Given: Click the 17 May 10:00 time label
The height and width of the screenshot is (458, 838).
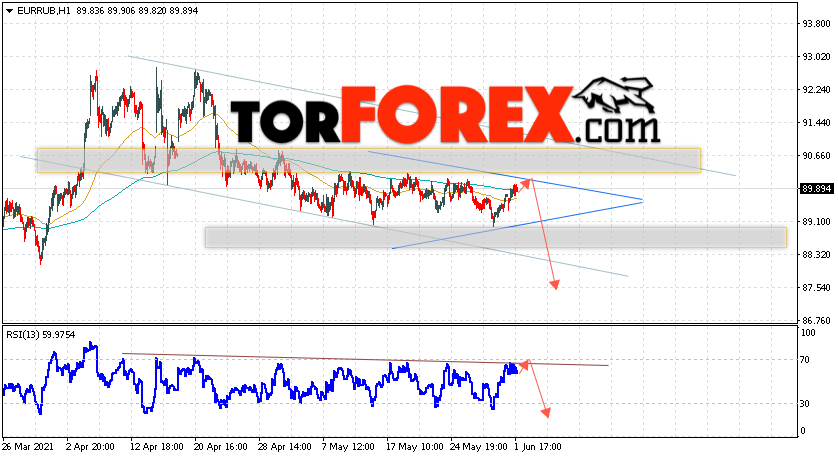Looking at the screenshot, I should pos(415,447).
